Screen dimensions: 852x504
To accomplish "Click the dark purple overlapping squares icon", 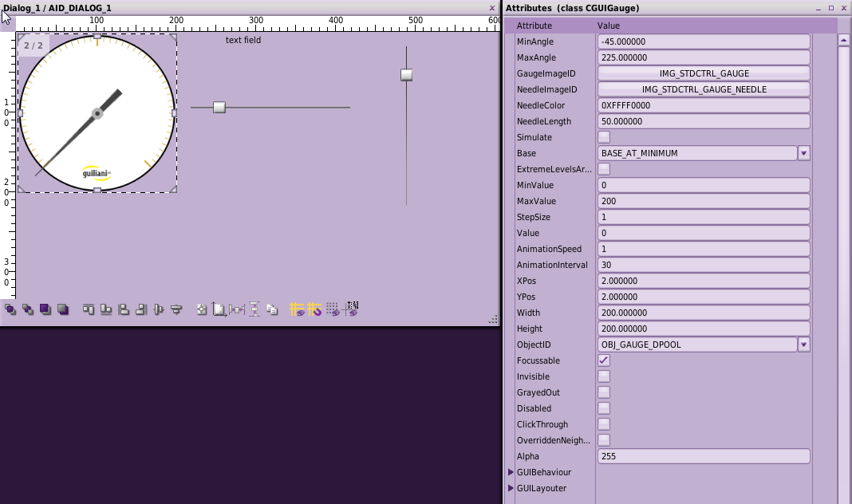I will click(45, 309).
